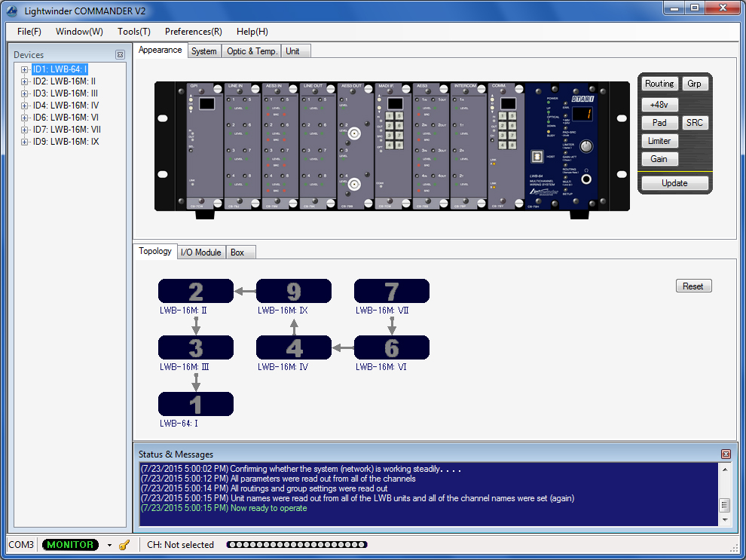Click the GPI module display window
Image resolution: width=746 pixels, height=560 pixels.
206,103
